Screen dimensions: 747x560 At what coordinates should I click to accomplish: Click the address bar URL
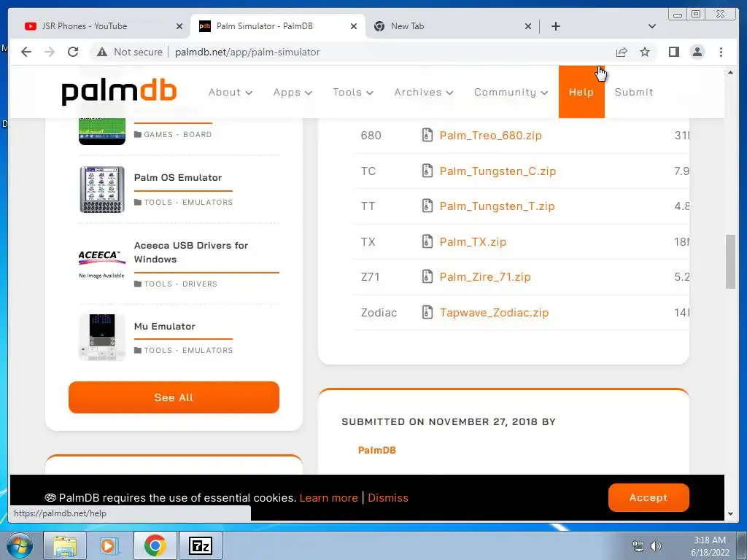[x=247, y=52]
